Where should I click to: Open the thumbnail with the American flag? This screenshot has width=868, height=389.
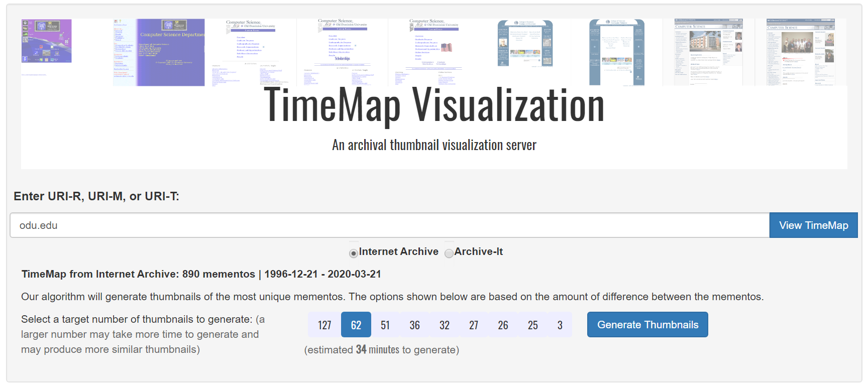pyautogui.click(x=434, y=52)
